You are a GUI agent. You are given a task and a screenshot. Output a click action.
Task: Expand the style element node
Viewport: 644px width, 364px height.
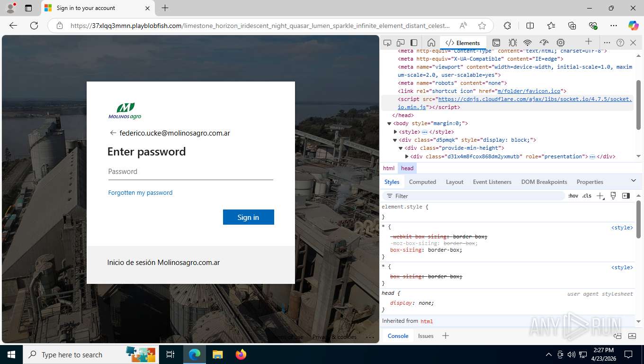pos(395,132)
